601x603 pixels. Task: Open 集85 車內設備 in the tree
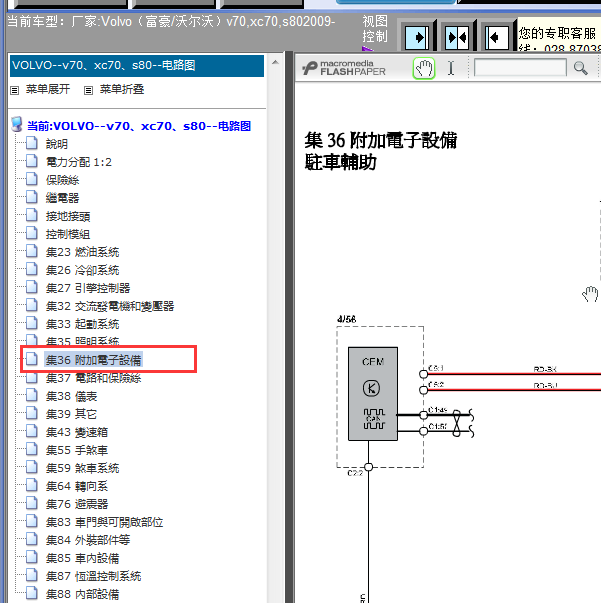coord(82,558)
